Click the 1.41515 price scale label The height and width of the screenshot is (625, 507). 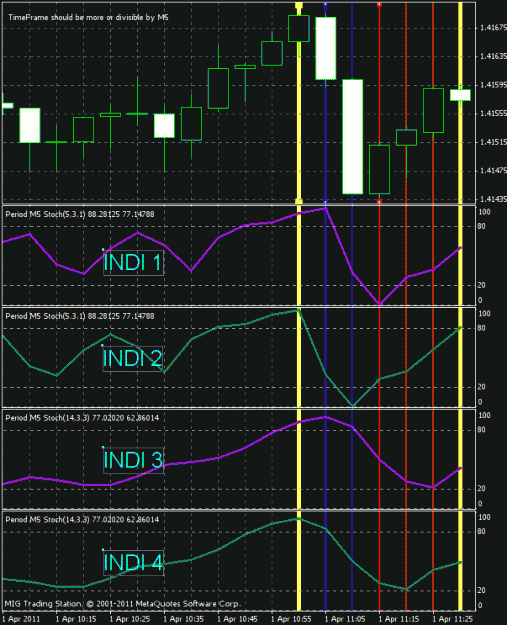tap(493, 142)
